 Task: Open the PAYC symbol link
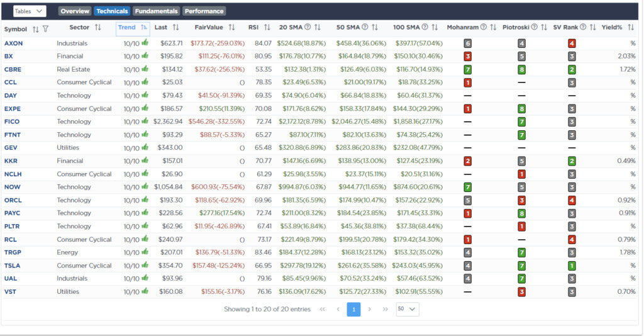click(x=13, y=213)
